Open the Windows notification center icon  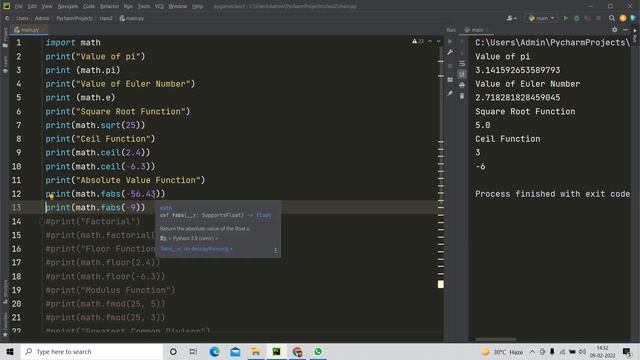(627, 351)
